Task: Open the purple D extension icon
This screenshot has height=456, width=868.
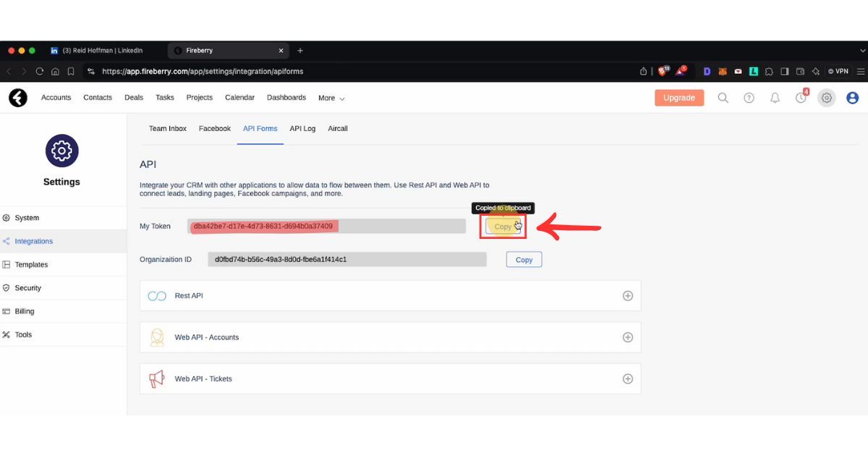Action: click(x=707, y=72)
